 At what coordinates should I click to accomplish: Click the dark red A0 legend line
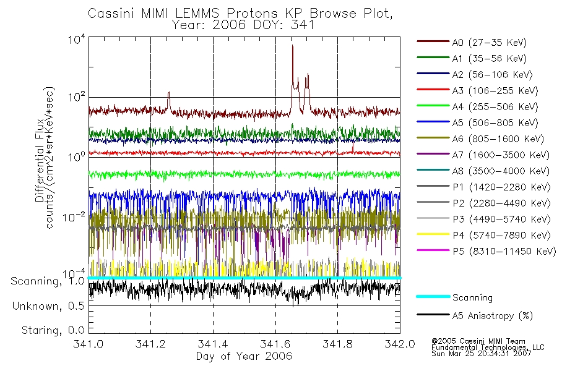tap(433, 41)
